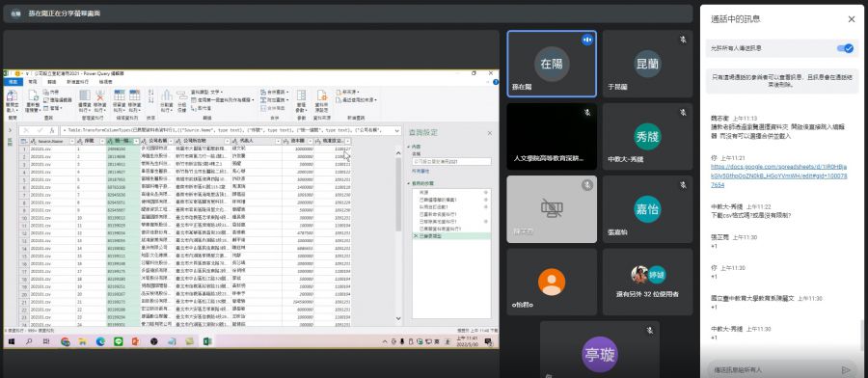The height and width of the screenshot is (378, 868).
Task: Open the New Source dropdown in ribbon
Action: click(x=347, y=92)
